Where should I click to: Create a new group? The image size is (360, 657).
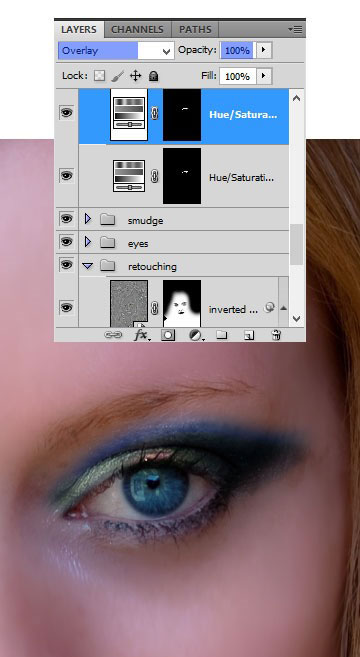221,335
